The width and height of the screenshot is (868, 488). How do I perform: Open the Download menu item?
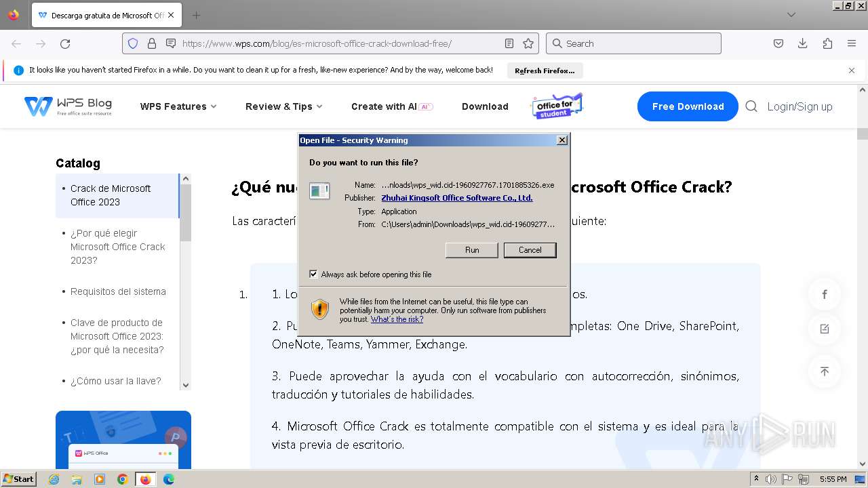point(485,106)
